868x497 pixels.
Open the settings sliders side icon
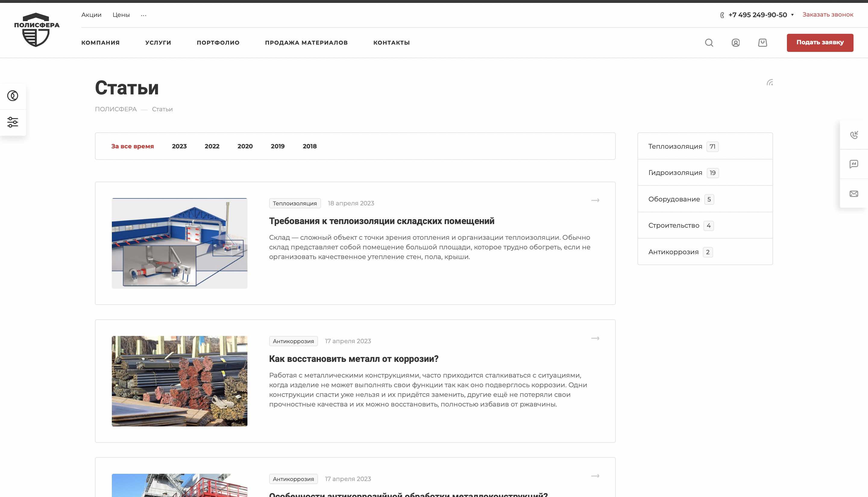coord(13,122)
